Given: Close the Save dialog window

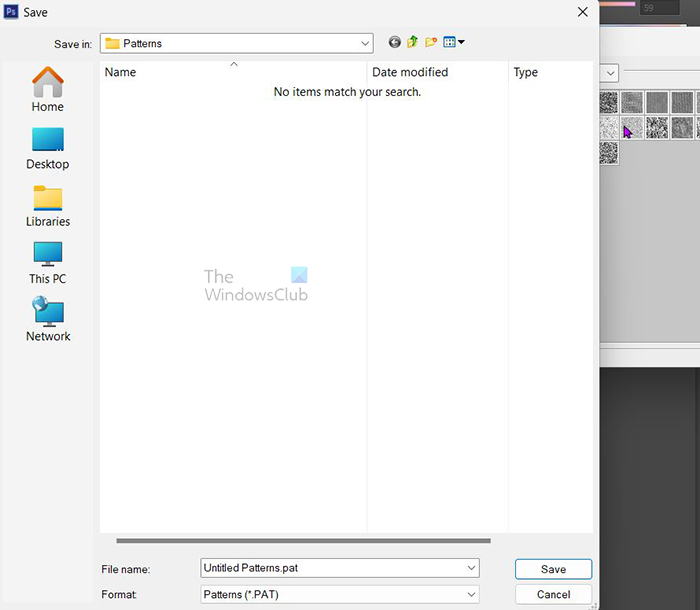Looking at the screenshot, I should click(583, 12).
